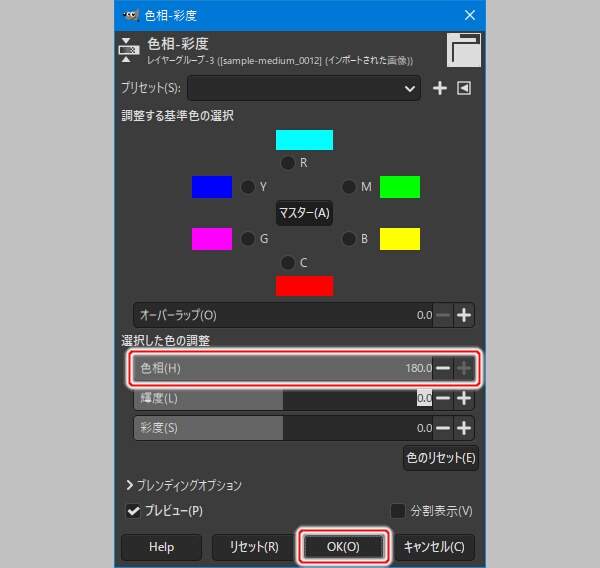Enable the 分割表示(V) split view checkbox
Viewport: 600px width, 568px height.
click(398, 511)
